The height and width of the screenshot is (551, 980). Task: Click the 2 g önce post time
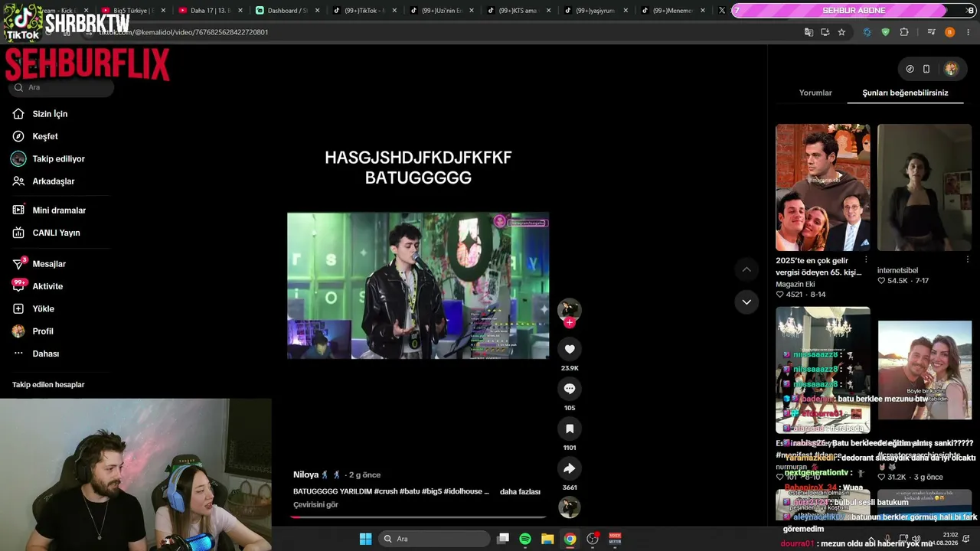point(365,475)
